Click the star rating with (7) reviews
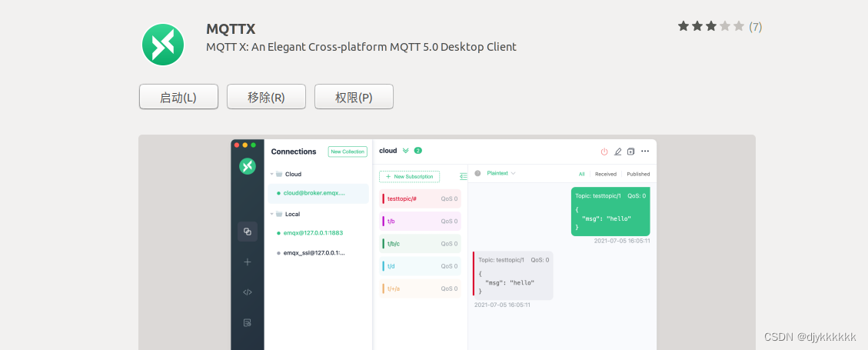This screenshot has width=868, height=350. coord(720,26)
